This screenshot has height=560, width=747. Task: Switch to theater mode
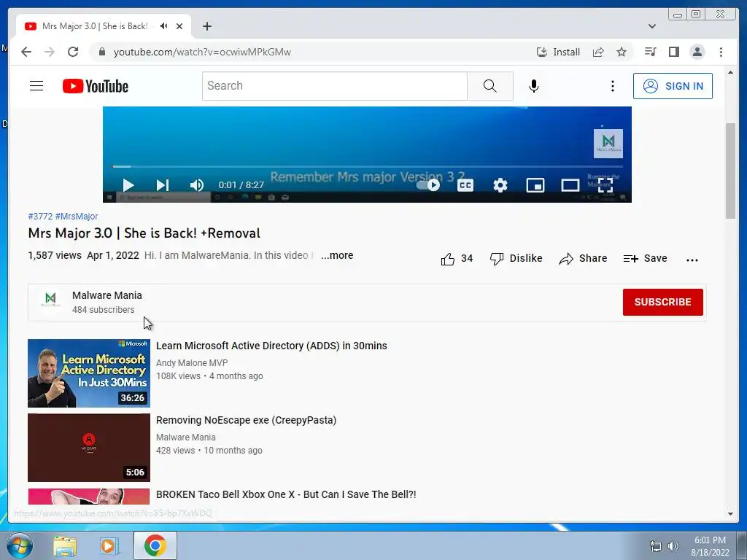pos(570,184)
